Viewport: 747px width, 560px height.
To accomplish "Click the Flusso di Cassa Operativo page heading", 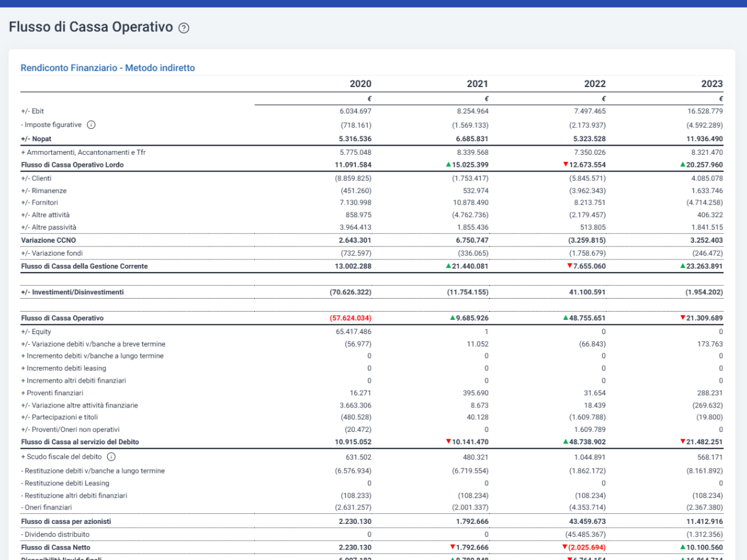I will pyautogui.click(x=91, y=27).
